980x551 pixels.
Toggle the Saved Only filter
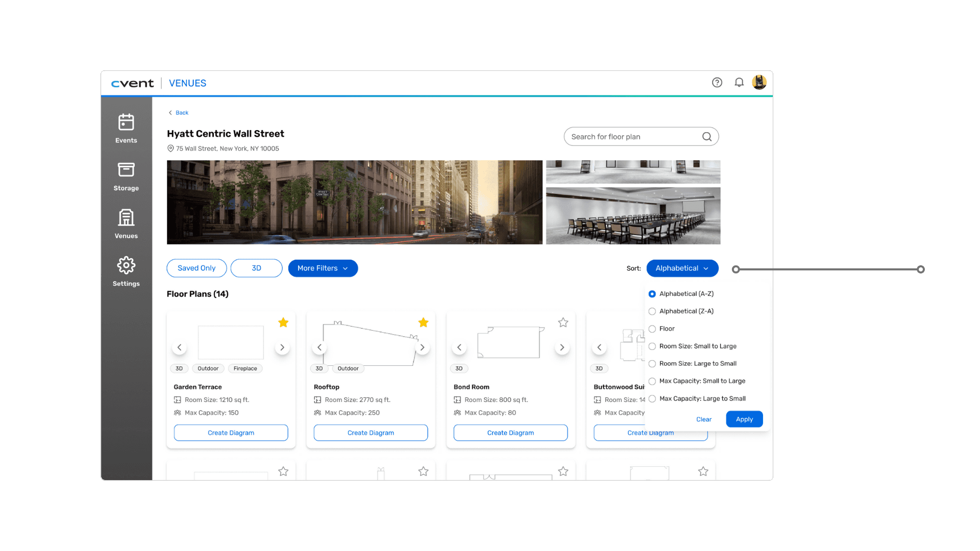tap(197, 268)
